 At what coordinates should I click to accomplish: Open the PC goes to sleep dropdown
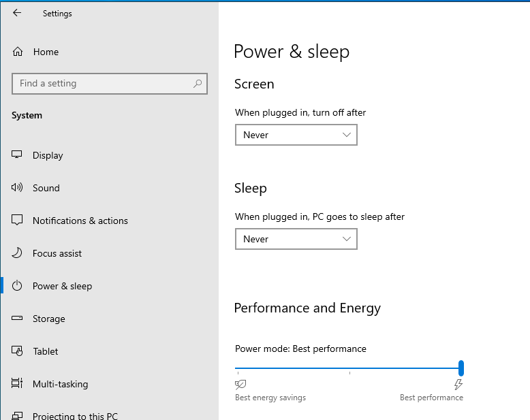pyautogui.click(x=296, y=239)
